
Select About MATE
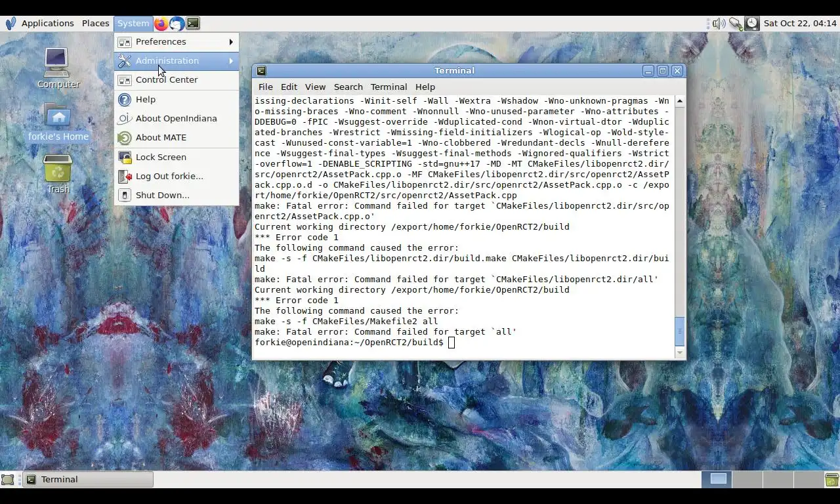[x=176, y=138]
